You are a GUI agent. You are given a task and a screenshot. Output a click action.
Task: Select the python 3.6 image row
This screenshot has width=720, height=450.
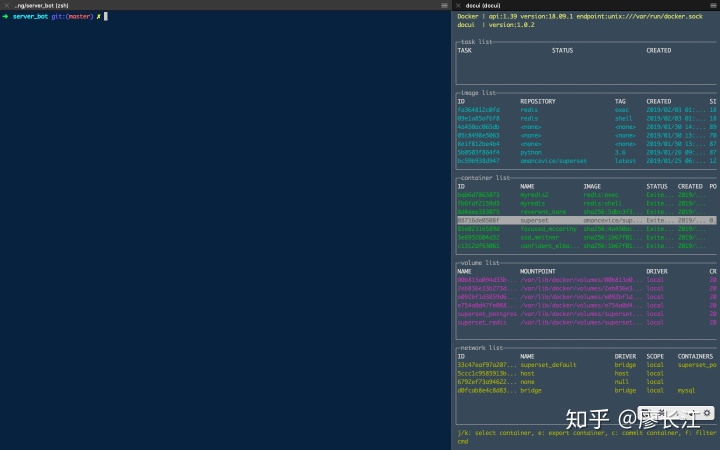(586, 152)
